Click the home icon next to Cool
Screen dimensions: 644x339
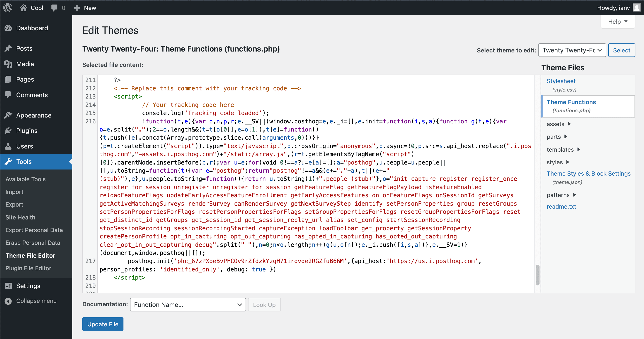(x=24, y=8)
